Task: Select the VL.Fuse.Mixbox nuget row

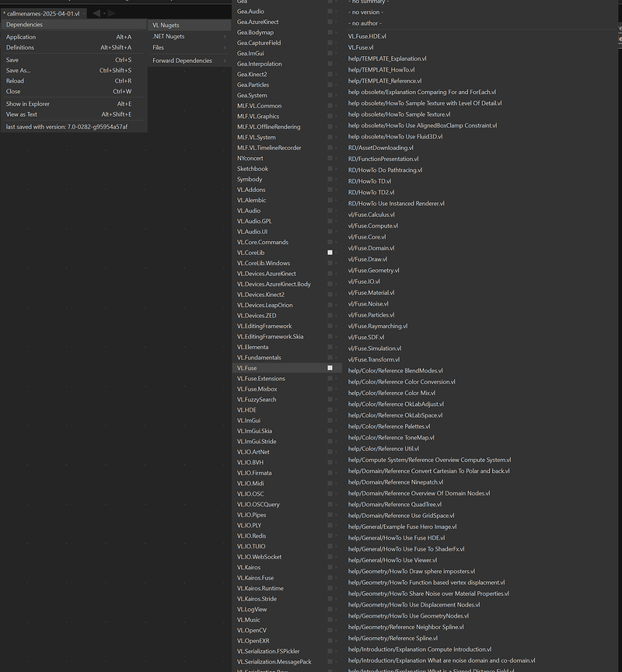Action: tap(287, 389)
